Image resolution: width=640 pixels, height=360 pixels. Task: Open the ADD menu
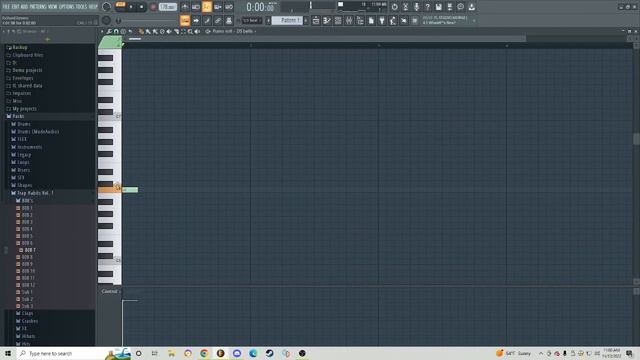24,7
